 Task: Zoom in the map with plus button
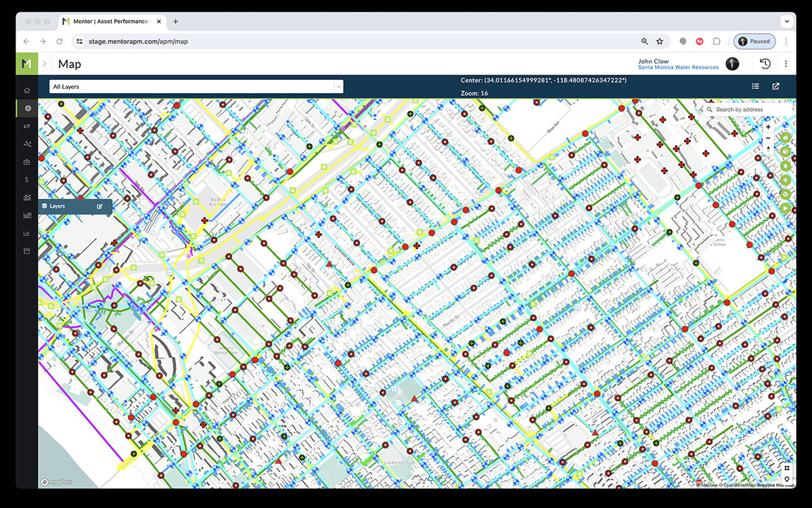(x=768, y=127)
